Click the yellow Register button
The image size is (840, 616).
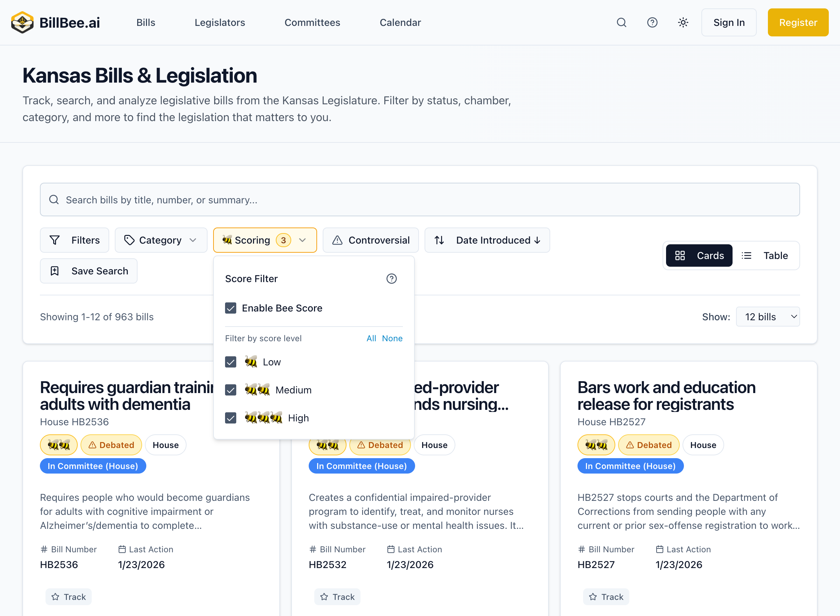798,22
